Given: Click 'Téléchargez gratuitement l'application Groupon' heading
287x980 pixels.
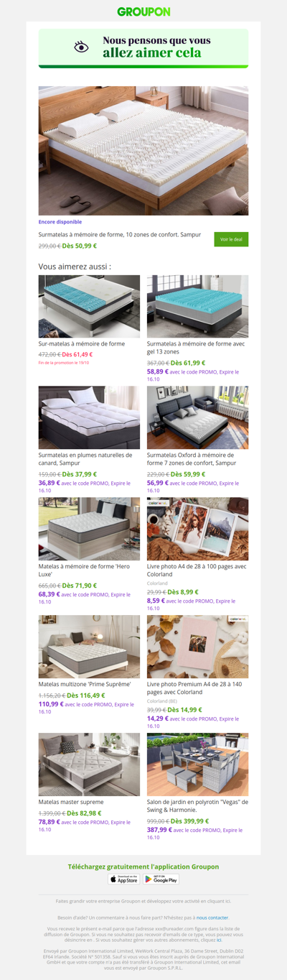Looking at the screenshot, I should point(143,866).
